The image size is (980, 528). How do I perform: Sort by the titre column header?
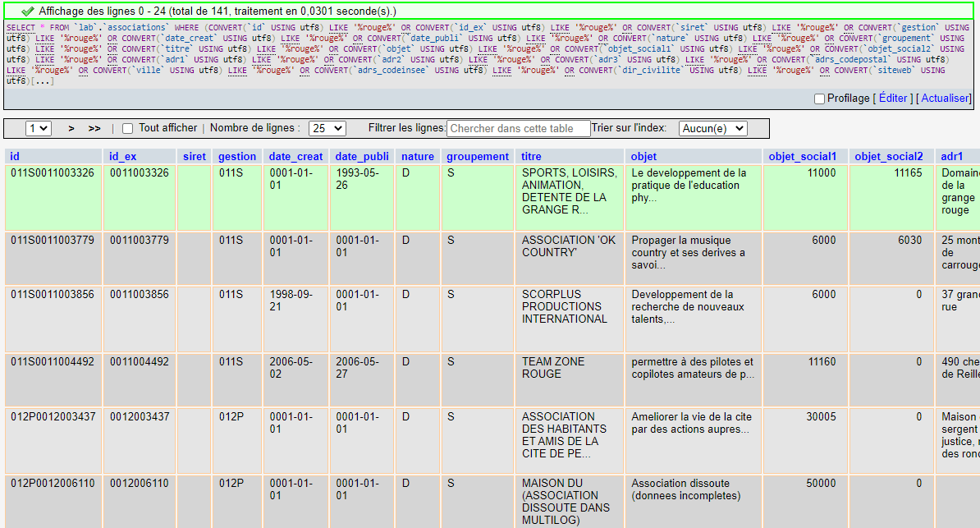click(x=531, y=156)
